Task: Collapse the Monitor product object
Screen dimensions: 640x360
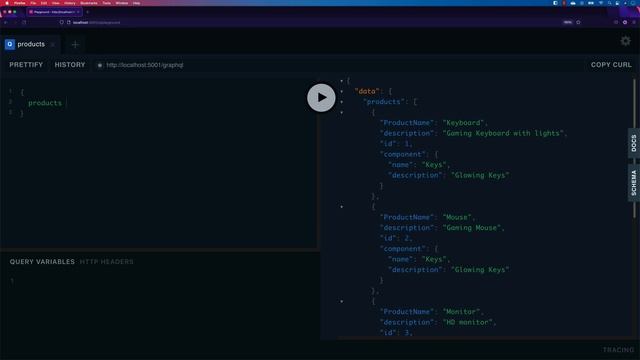Action: point(342,301)
